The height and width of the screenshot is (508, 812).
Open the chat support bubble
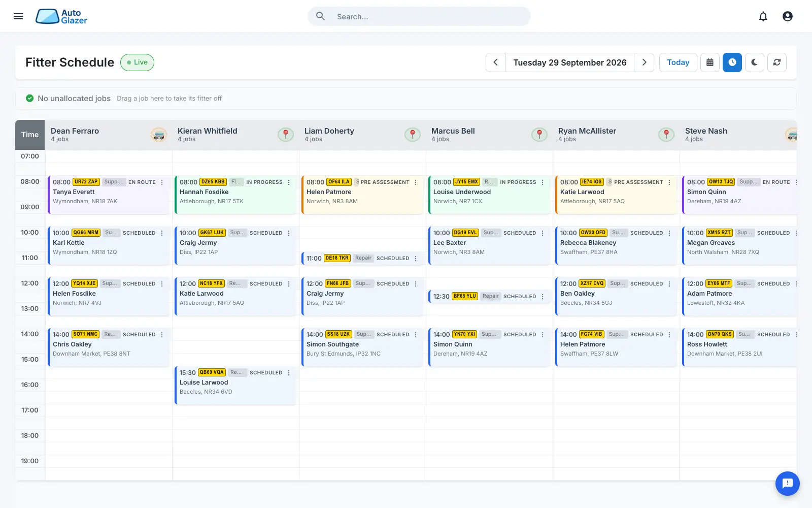788,483
